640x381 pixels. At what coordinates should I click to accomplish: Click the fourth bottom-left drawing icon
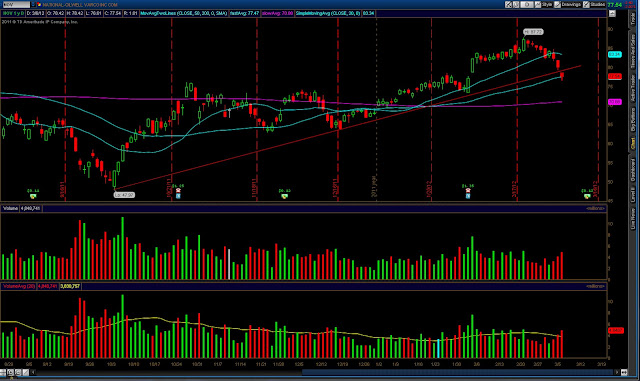coord(26,372)
